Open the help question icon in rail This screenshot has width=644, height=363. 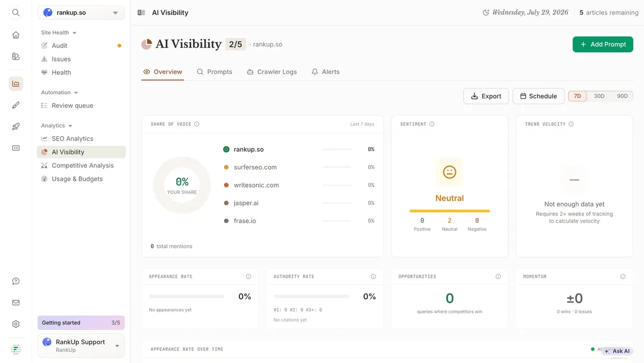tap(16, 281)
